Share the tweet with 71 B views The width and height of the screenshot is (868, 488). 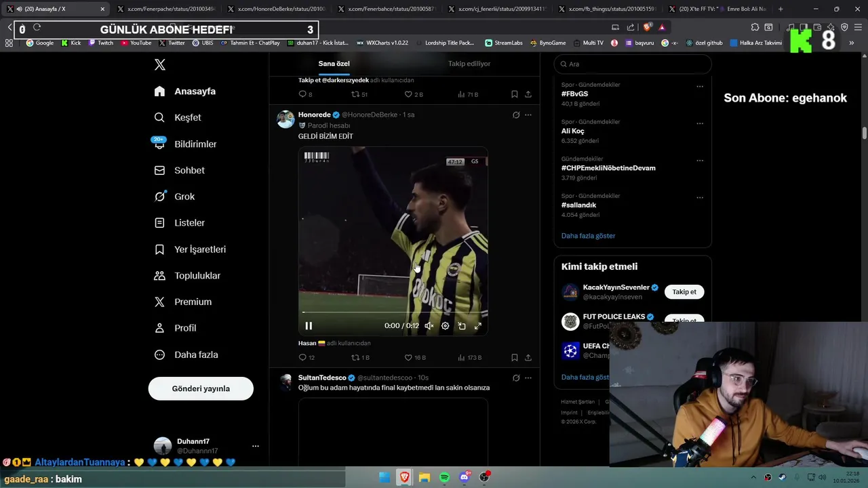(x=528, y=94)
